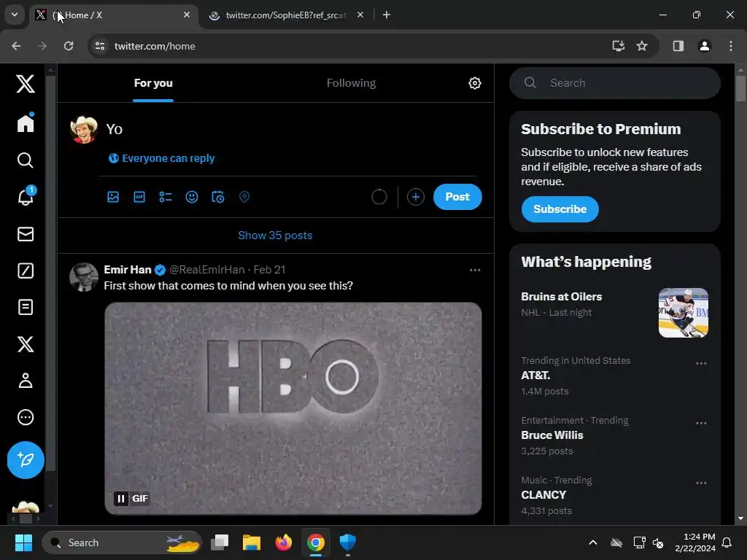Open Firefox from the taskbar

pyautogui.click(x=284, y=542)
